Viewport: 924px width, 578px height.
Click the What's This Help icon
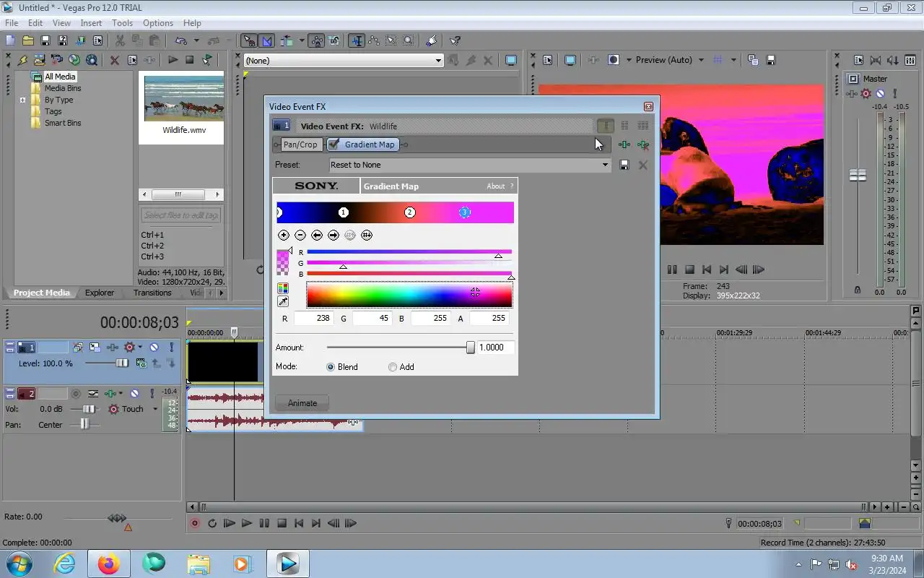(x=455, y=40)
